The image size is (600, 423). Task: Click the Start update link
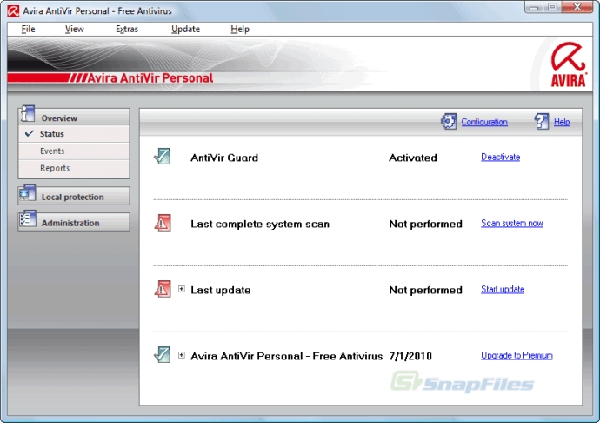click(x=502, y=289)
